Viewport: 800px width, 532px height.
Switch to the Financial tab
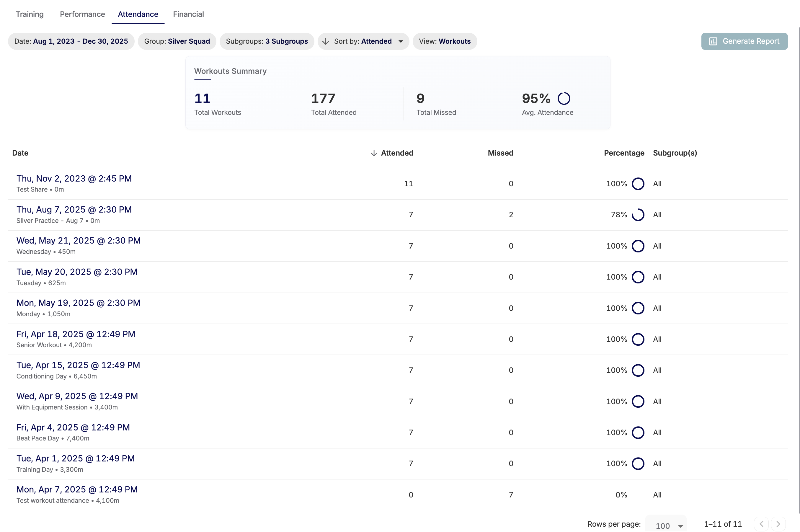188,14
